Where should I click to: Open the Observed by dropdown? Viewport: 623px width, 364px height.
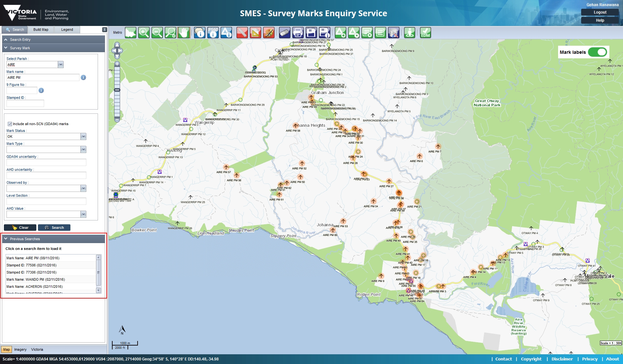click(x=83, y=188)
